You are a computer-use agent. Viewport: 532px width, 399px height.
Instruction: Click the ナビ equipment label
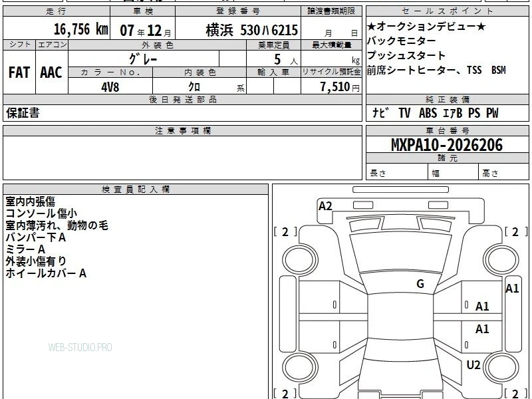coord(380,112)
